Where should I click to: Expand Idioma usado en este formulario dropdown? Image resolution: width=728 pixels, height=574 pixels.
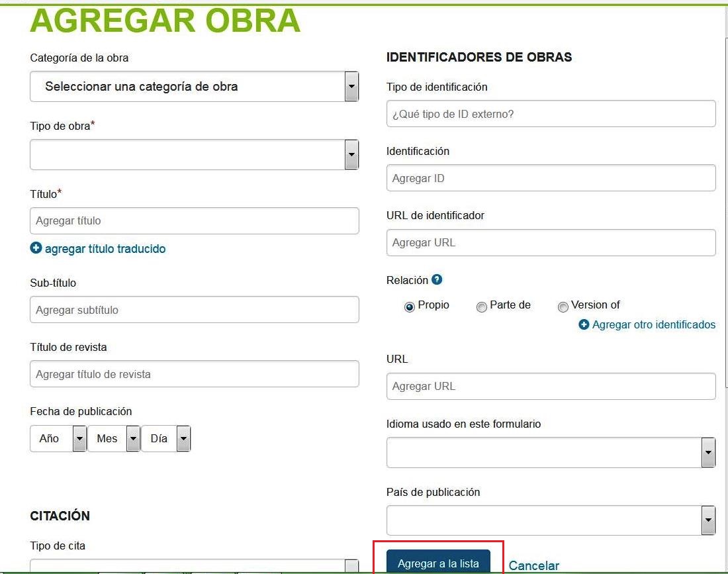[551, 453]
